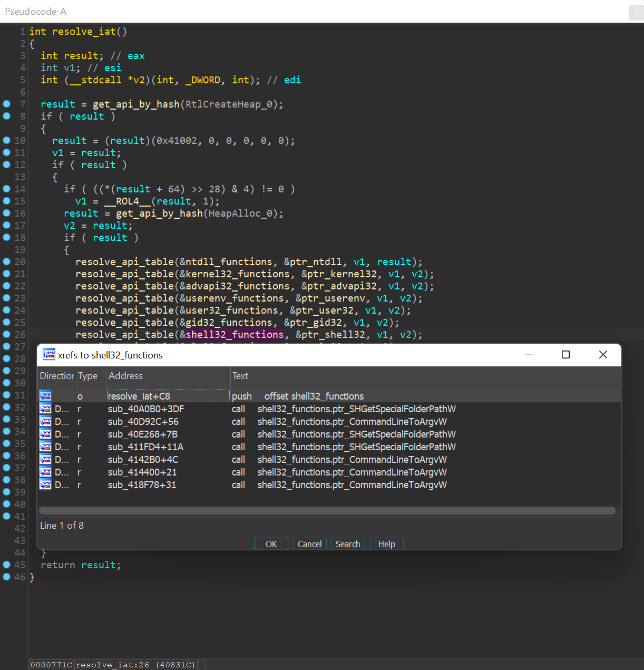
Task: Click the xref icon beside sub_40D92C+56
Action: 45,421
